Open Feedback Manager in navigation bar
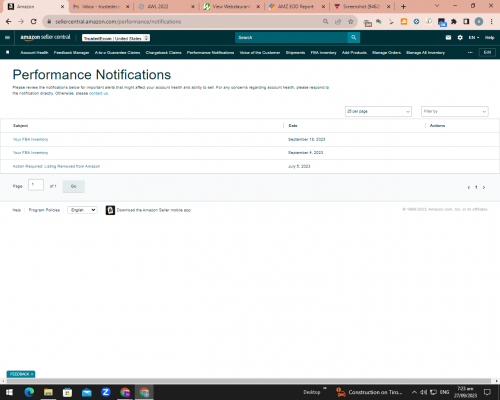The image size is (500, 400). point(71,53)
